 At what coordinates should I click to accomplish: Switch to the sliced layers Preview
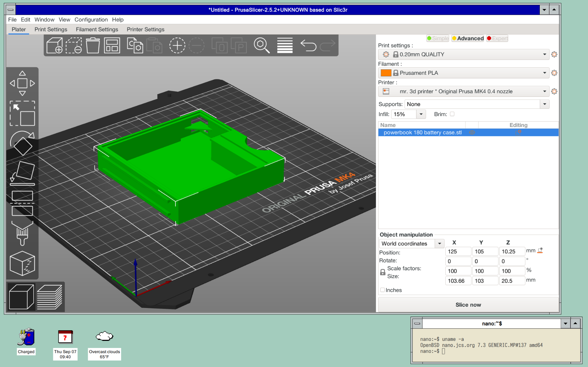pyautogui.click(x=49, y=297)
